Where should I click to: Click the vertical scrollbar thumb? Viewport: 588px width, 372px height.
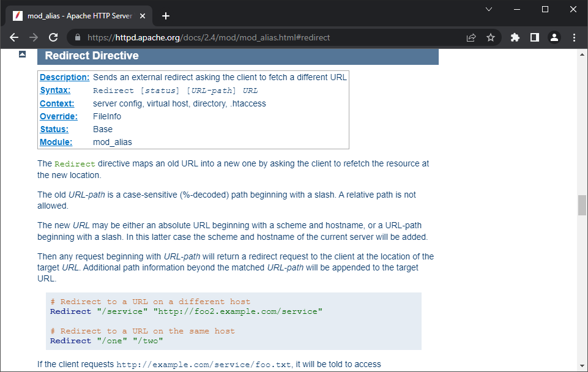582,205
